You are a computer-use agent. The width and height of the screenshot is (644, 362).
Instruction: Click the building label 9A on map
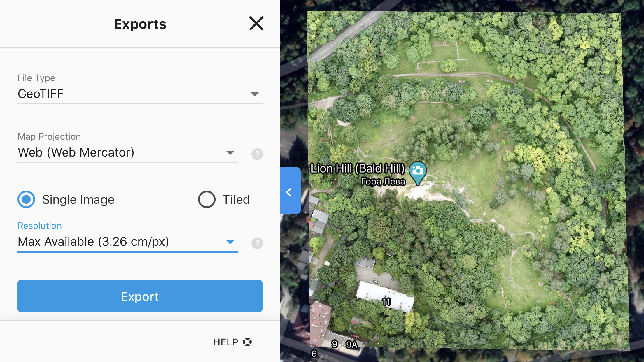[351, 345]
